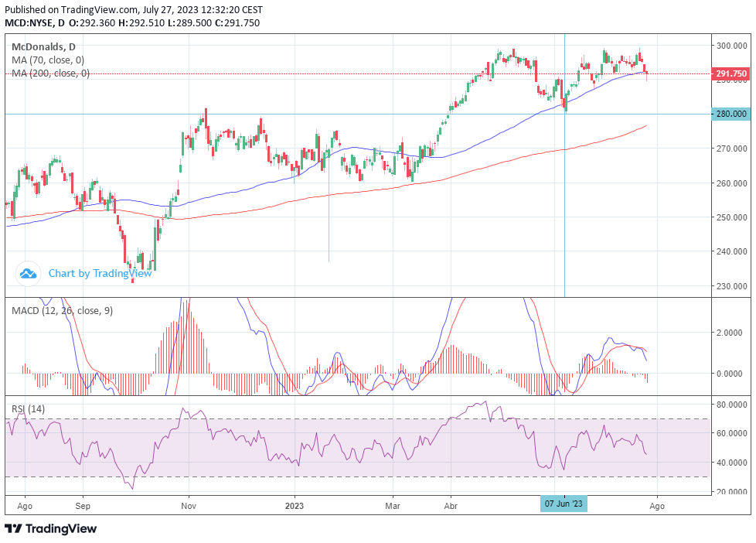This screenshot has height=543, width=756.
Task: Click the TradingView logo at the bottom
Action: click(50, 528)
